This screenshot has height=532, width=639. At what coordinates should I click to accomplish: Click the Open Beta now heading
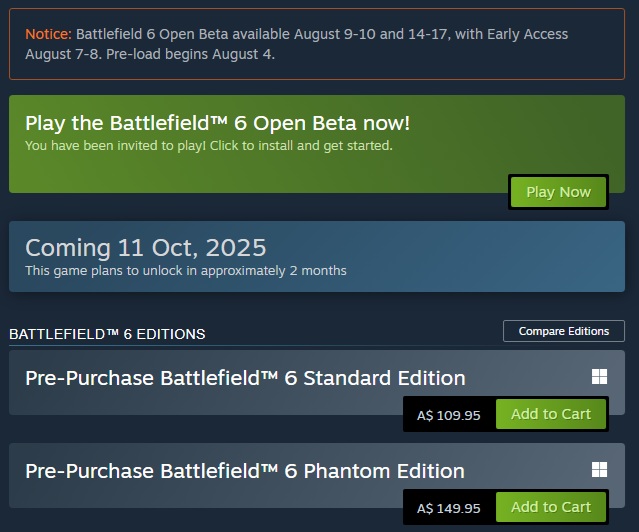[x=218, y=124]
